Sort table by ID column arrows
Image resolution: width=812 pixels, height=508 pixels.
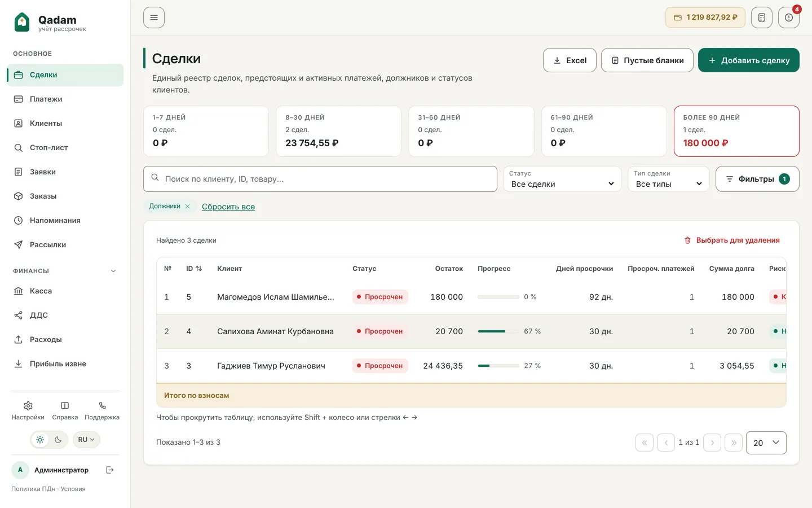coord(198,269)
